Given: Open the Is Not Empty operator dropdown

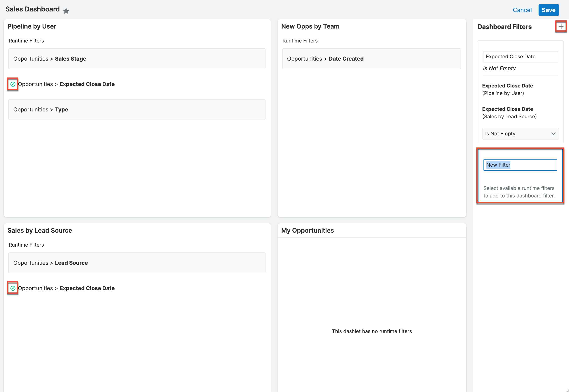Looking at the screenshot, I should (520, 134).
